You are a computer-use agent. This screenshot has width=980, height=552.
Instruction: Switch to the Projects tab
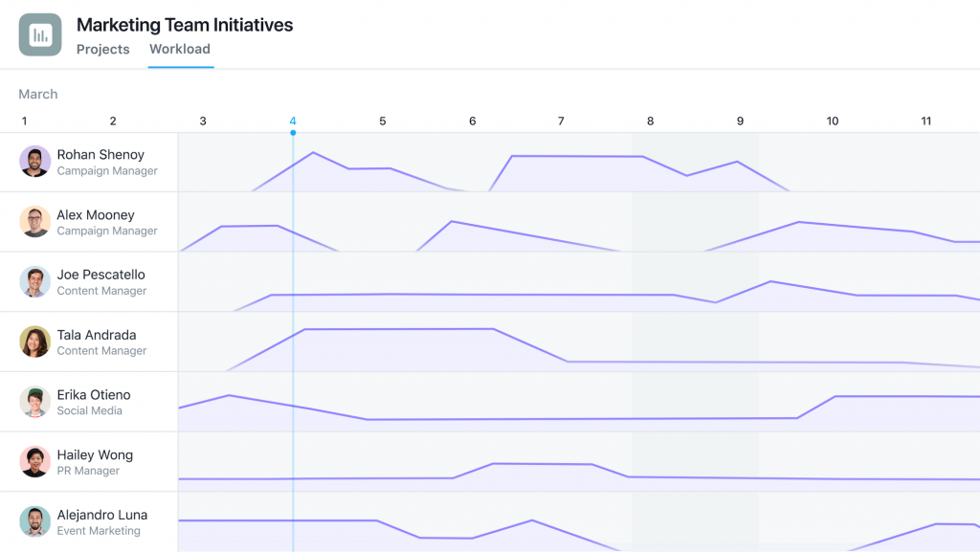click(102, 49)
